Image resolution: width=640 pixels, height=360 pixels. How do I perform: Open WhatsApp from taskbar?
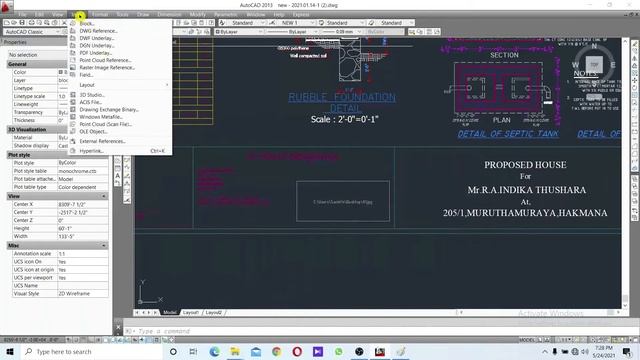click(338, 351)
